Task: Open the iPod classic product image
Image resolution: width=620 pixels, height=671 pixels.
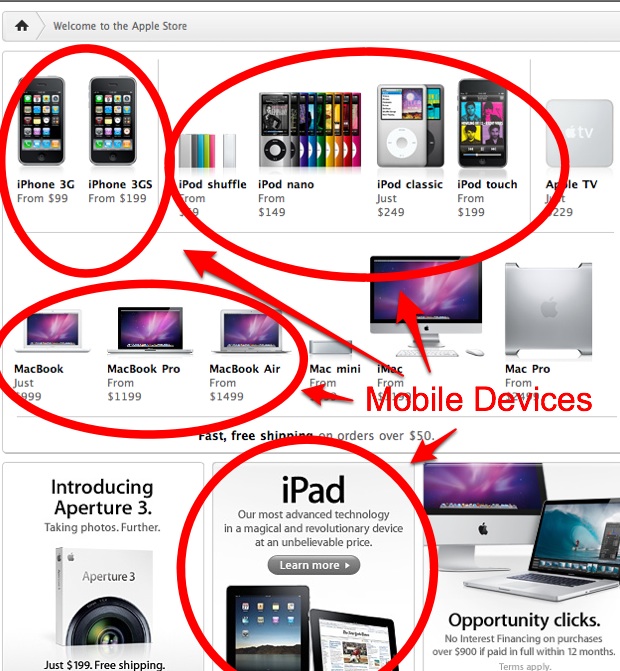Action: coord(410,126)
